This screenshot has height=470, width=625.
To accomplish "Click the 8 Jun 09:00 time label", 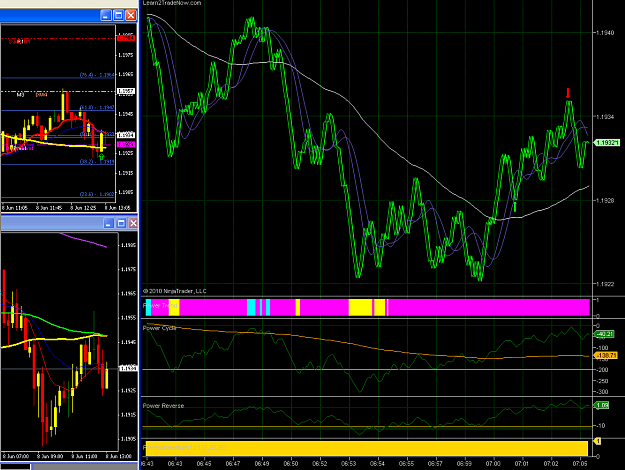I will (x=49, y=456).
